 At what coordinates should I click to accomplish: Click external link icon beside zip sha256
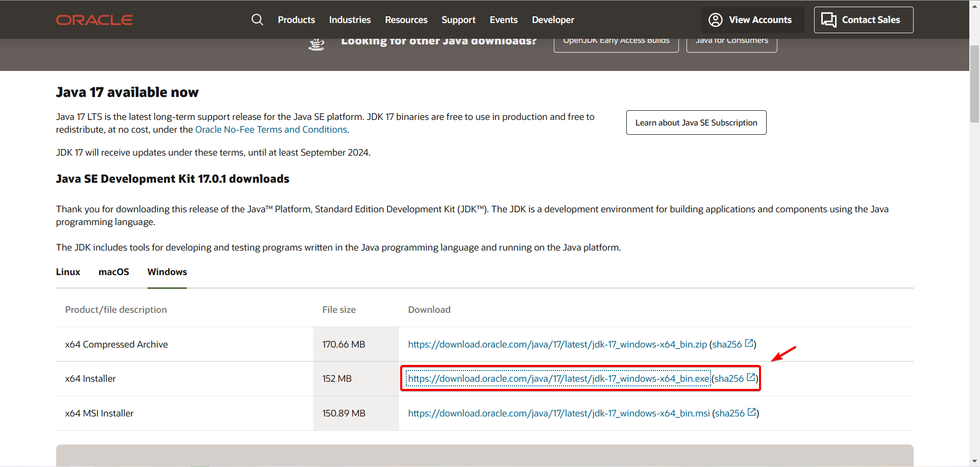click(749, 343)
